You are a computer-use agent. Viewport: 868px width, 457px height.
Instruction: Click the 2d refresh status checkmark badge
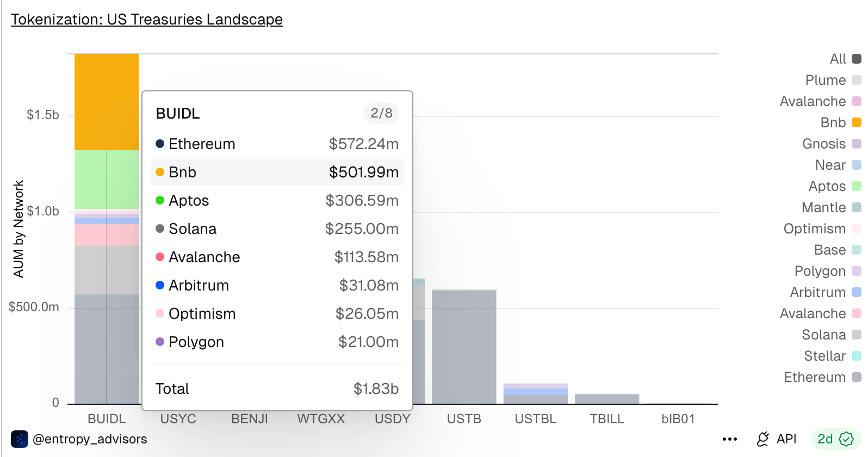[846, 439]
